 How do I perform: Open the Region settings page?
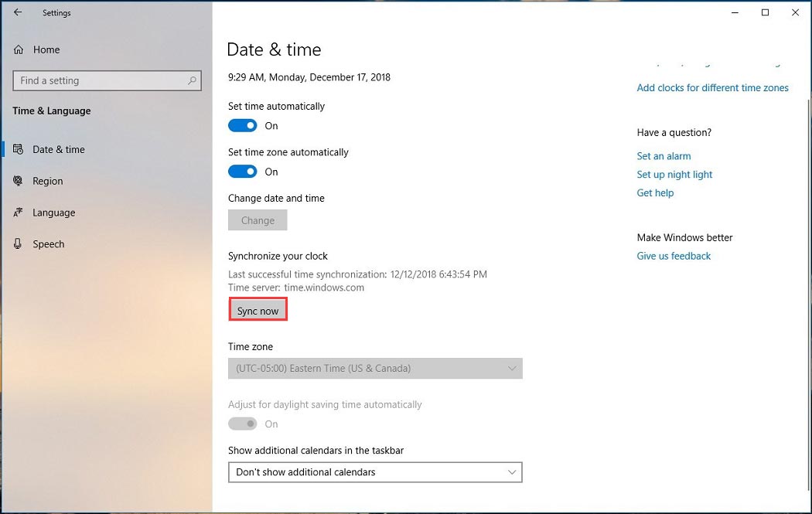pos(48,181)
